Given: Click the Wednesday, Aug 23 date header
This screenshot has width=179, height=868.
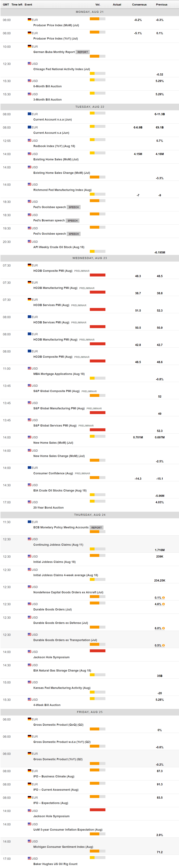Looking at the screenshot, I should pos(89,258).
